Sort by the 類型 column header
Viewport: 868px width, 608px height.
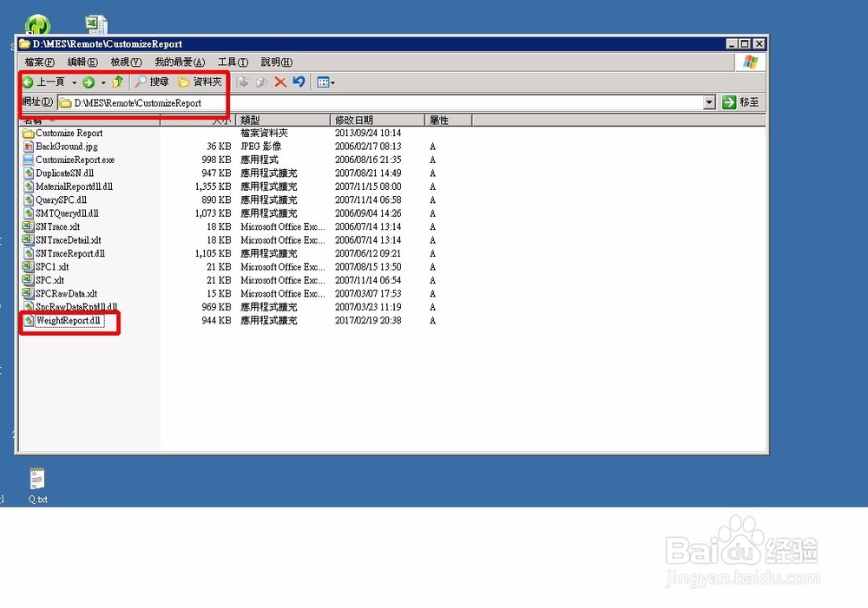click(x=283, y=120)
